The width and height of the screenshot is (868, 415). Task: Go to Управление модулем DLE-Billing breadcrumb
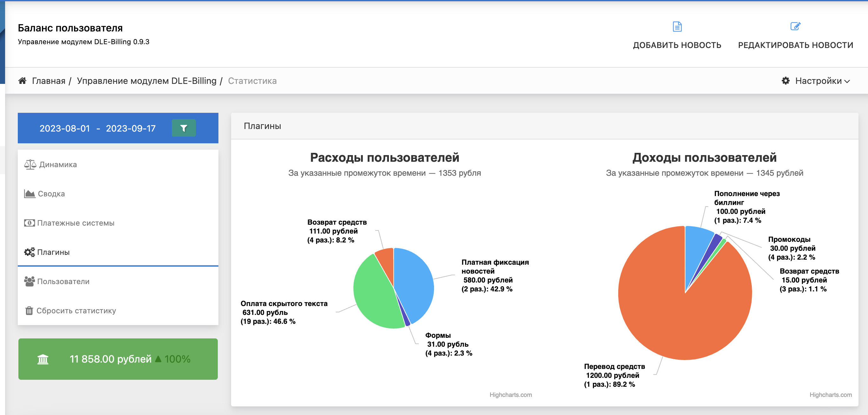(x=147, y=81)
